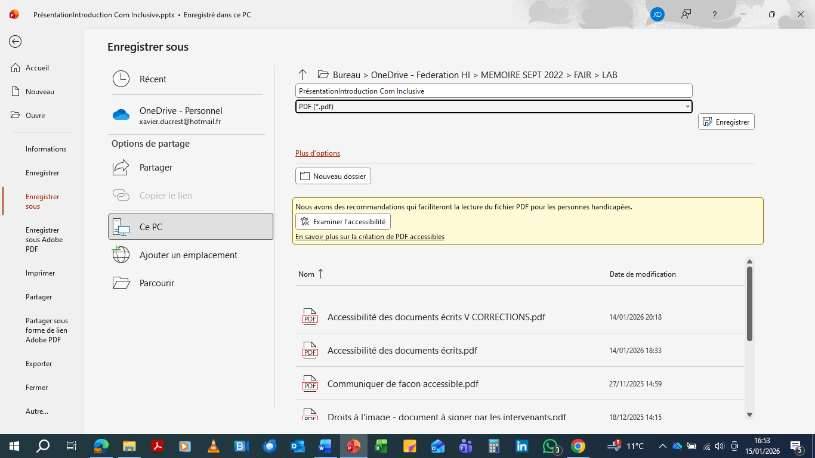Sort by Date de modification column
The height and width of the screenshot is (458, 815).
(x=642, y=274)
